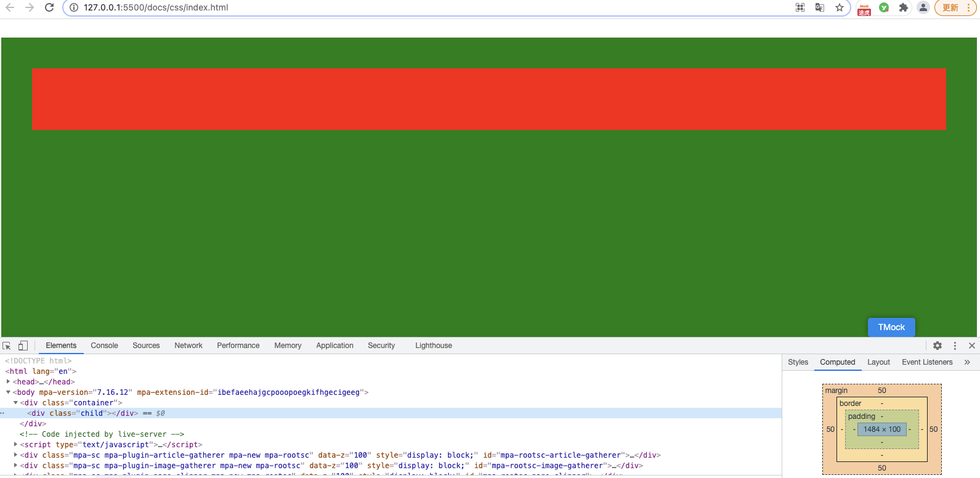Open the translate page icon
The image size is (980, 478).
[820, 7]
